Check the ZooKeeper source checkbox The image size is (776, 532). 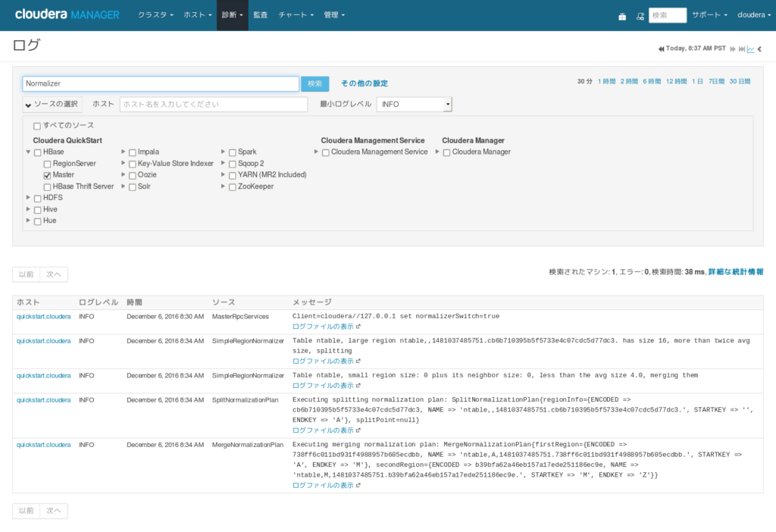coord(232,187)
